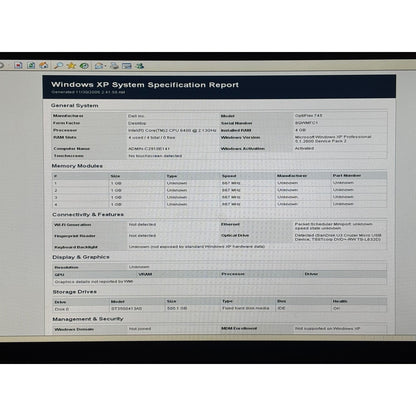This screenshot has height=416, width=416.
Task: Open the Search magnifier toolbar icon
Action: point(59,66)
